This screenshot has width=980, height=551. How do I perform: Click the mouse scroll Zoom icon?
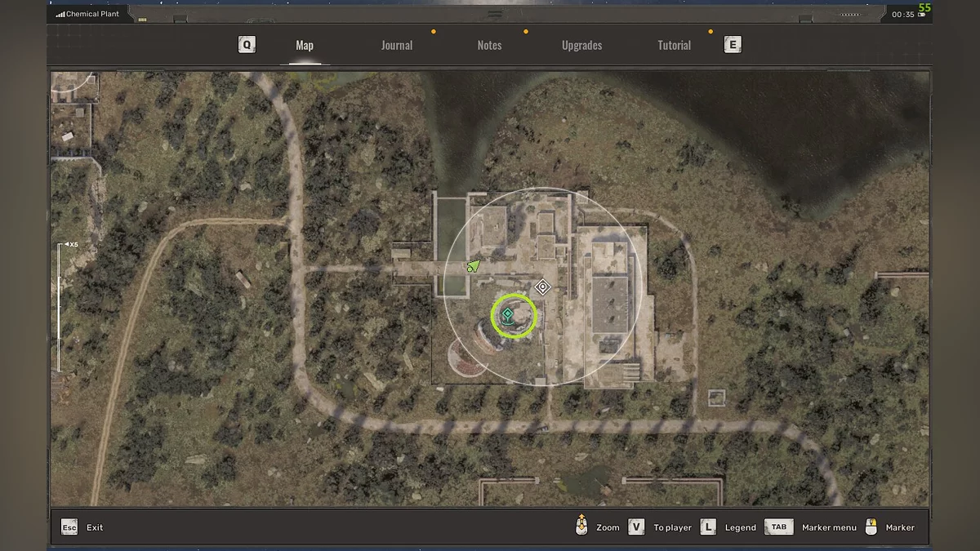pyautogui.click(x=581, y=527)
